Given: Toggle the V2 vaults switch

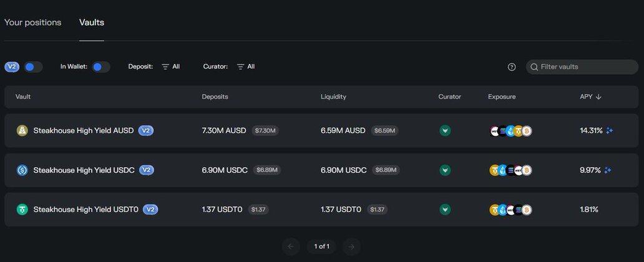Looking at the screenshot, I should click(32, 67).
